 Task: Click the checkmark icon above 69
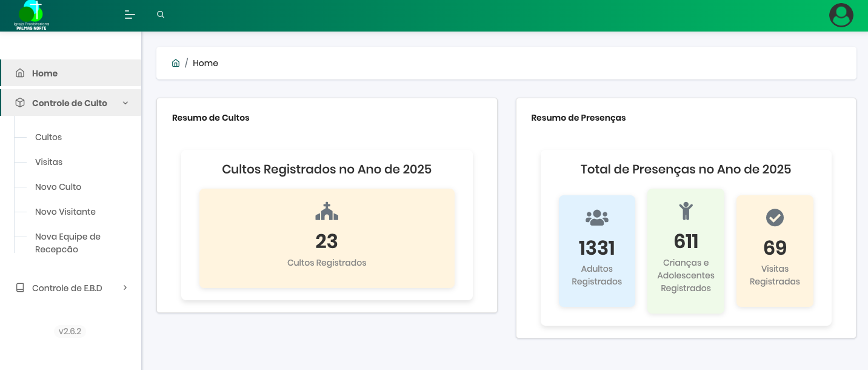pos(775,217)
